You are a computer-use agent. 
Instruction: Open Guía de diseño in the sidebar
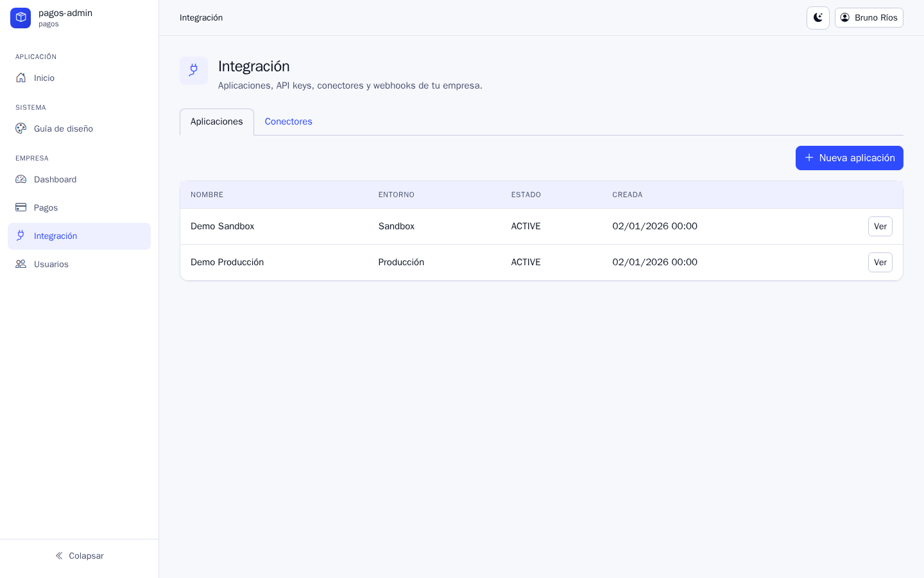80,128
